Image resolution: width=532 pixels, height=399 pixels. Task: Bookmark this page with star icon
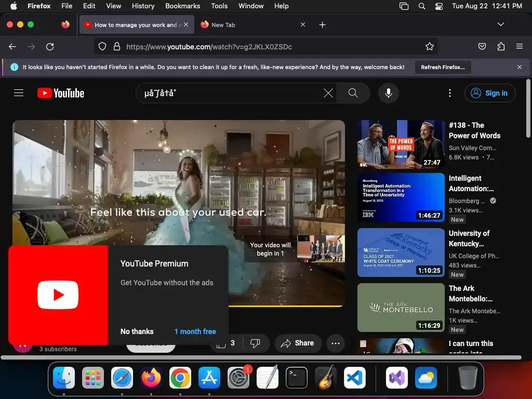tap(430, 46)
